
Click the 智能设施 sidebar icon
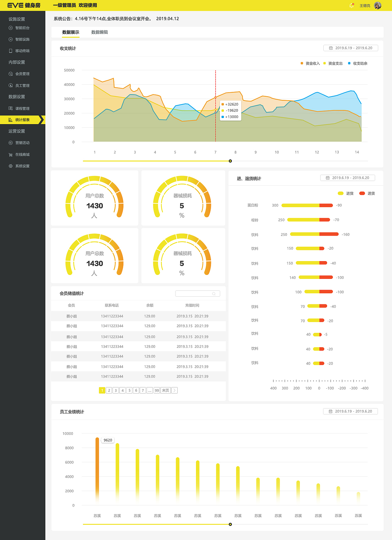pyautogui.click(x=11, y=39)
